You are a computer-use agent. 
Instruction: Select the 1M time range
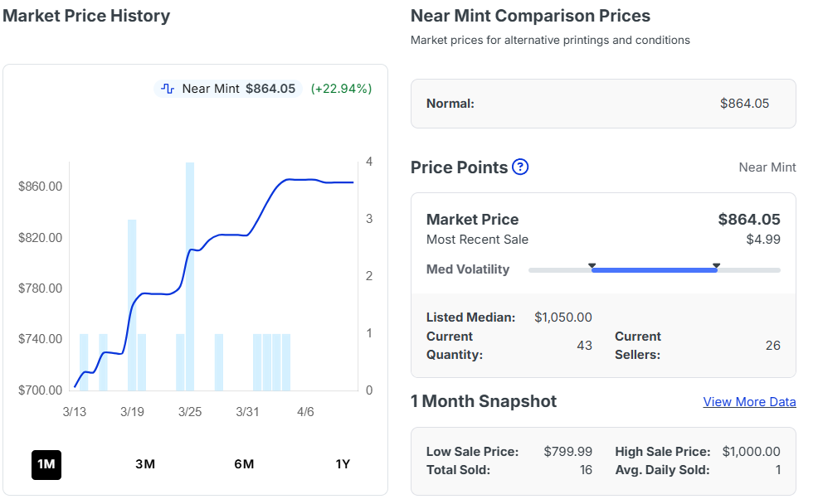coord(46,464)
